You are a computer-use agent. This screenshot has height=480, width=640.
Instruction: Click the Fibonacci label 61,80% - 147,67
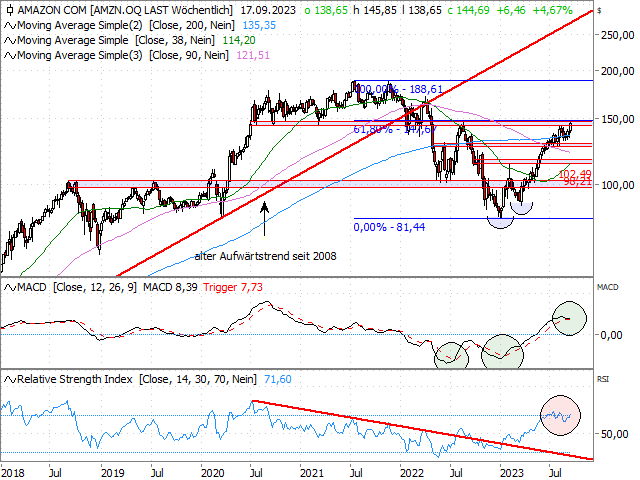point(394,129)
